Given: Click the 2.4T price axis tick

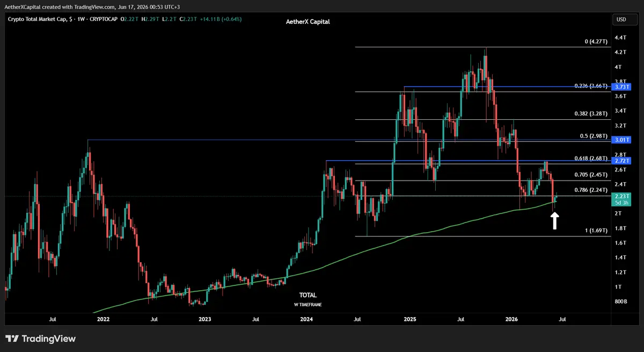Looking at the screenshot, I should tap(620, 184).
